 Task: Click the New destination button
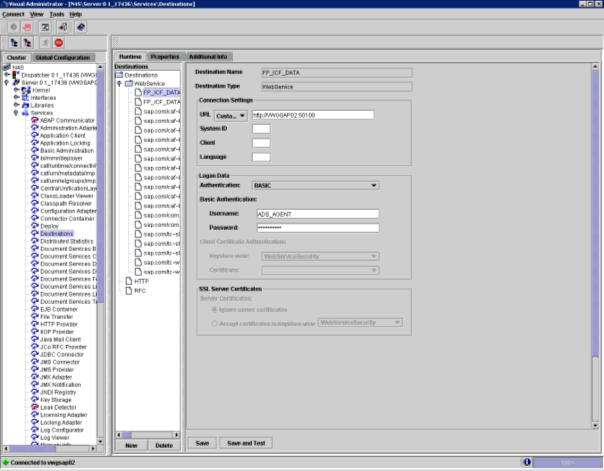tap(131, 445)
